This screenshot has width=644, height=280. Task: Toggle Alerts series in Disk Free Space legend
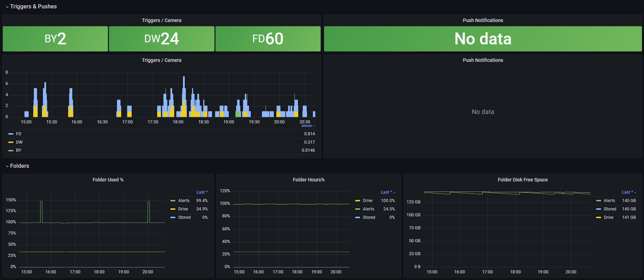pyautogui.click(x=609, y=201)
